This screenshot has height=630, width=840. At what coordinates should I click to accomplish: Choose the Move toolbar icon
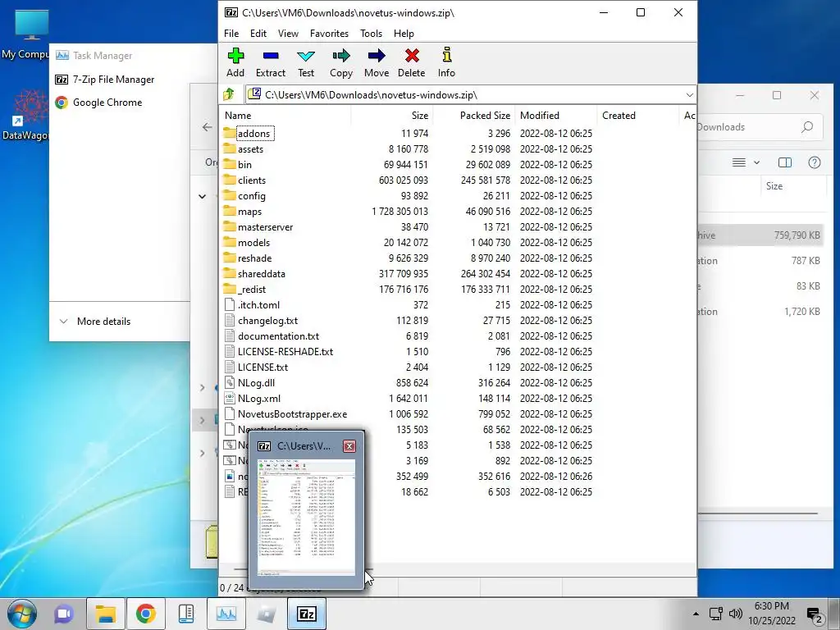[x=377, y=62]
